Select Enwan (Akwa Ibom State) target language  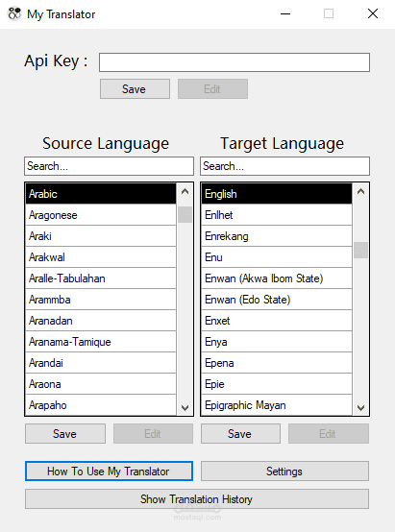tap(277, 278)
